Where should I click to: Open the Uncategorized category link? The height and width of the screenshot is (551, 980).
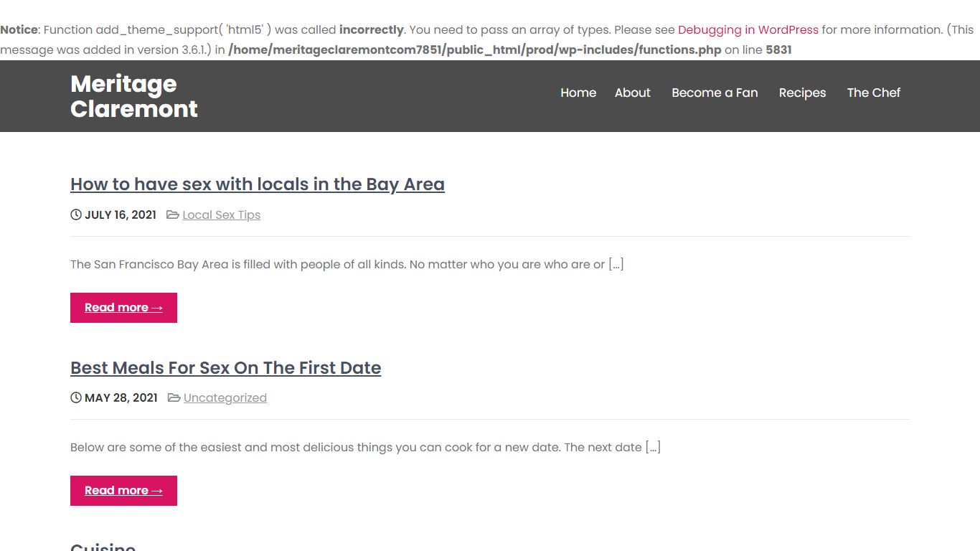pos(225,398)
